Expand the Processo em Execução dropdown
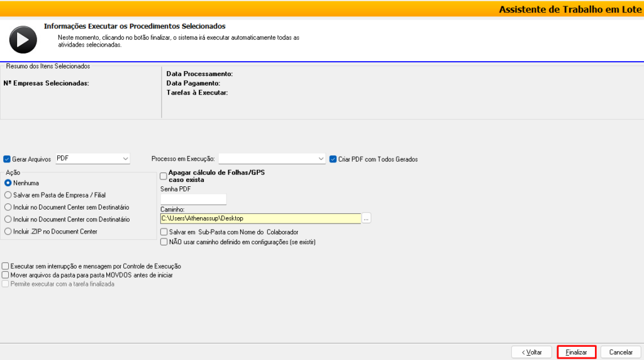644x360 pixels. tap(271, 159)
